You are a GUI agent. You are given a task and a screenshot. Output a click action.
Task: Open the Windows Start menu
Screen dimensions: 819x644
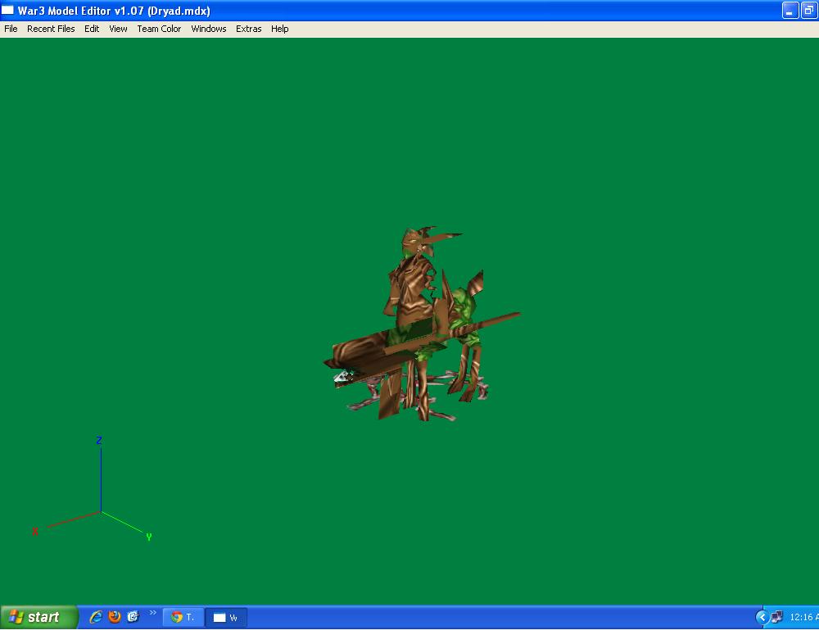[38, 617]
